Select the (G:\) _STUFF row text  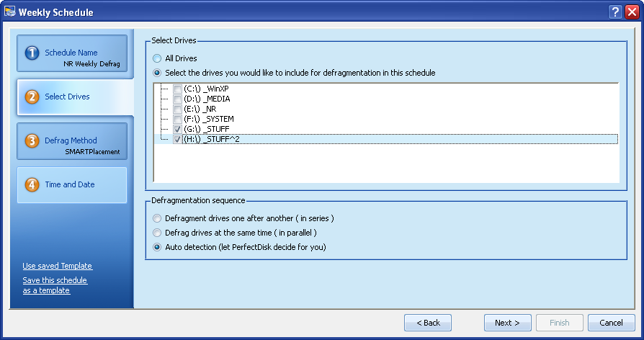pos(207,130)
